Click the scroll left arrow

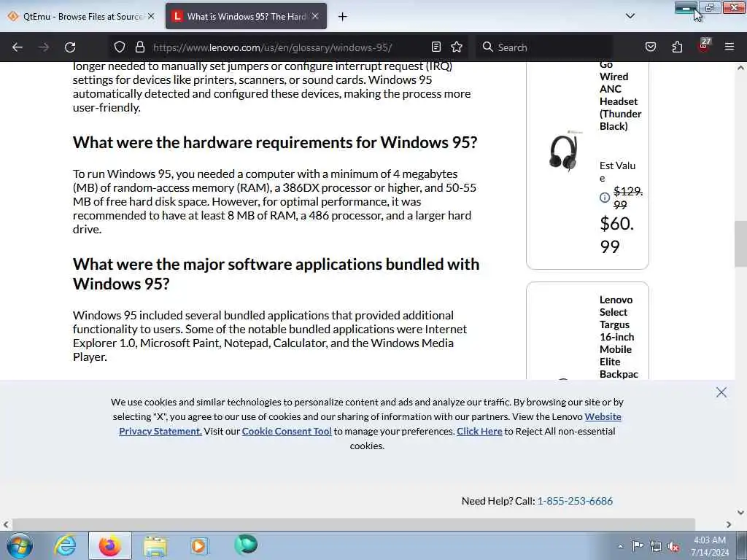click(6, 524)
